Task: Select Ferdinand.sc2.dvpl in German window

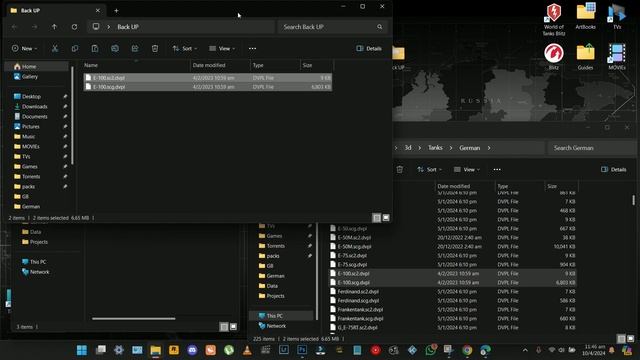Action: coord(452,291)
